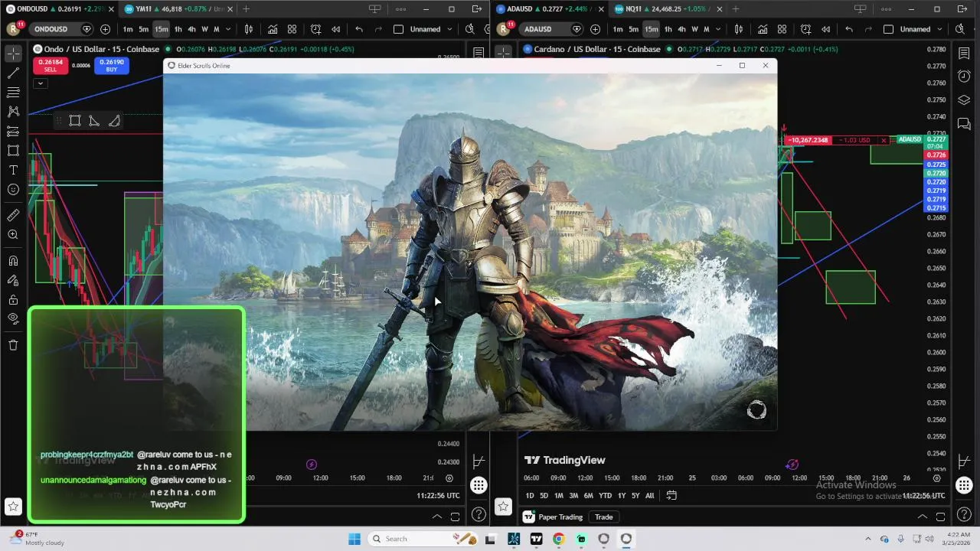
Task: Show All time range on ADAUSD chart
Action: (650, 495)
